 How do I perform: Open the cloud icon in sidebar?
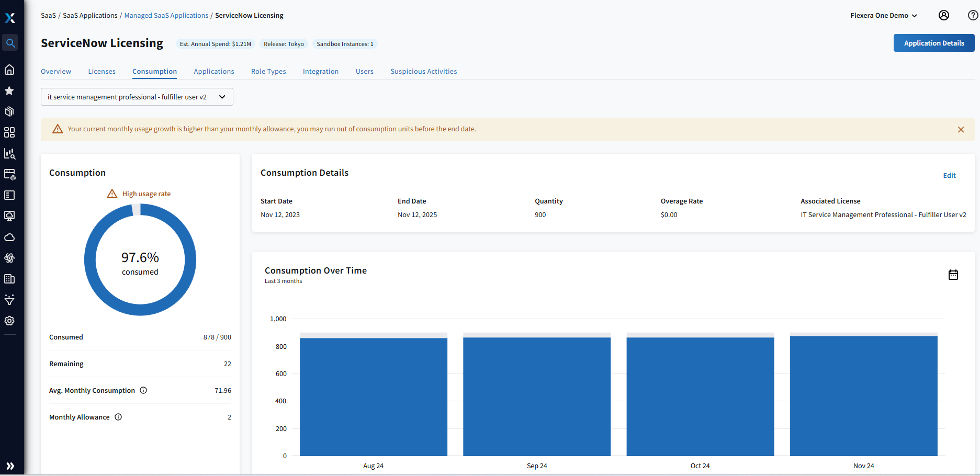pos(9,237)
